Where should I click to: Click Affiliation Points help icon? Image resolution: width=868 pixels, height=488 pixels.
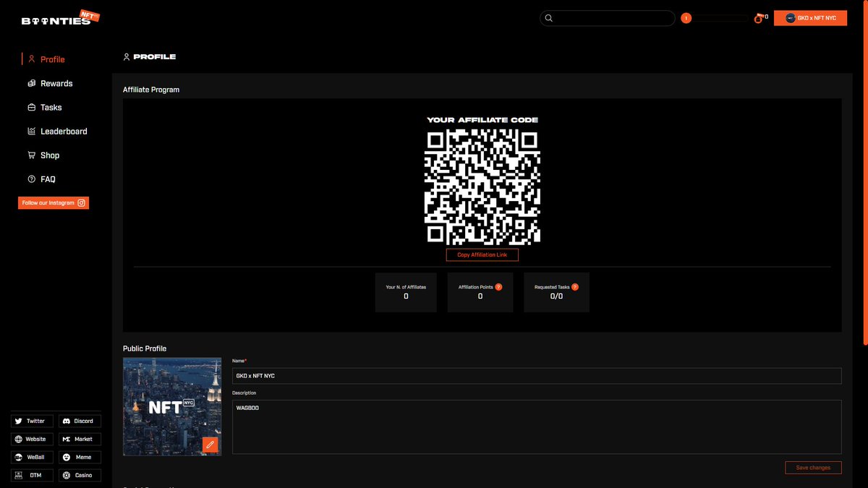coord(498,287)
